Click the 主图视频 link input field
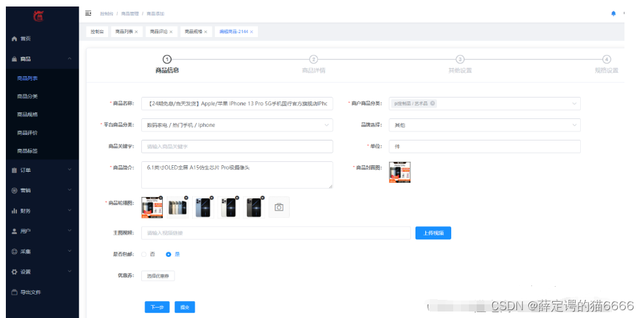 point(276,233)
